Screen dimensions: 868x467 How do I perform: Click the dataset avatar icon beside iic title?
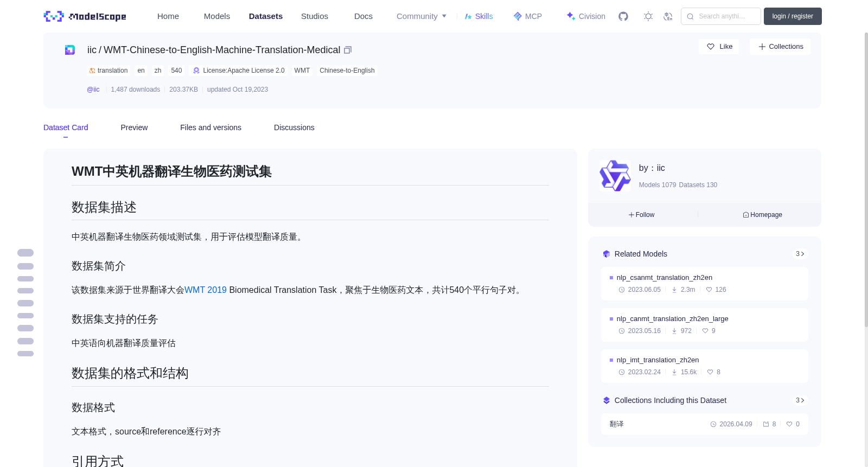click(x=70, y=50)
